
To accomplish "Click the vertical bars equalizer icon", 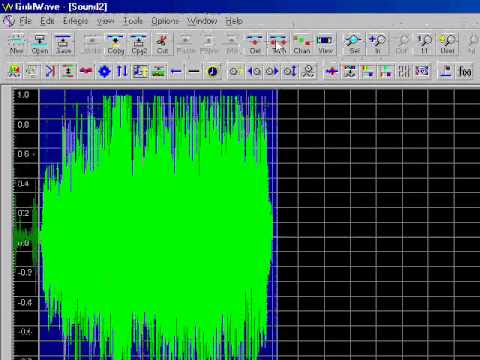I will (x=404, y=71).
